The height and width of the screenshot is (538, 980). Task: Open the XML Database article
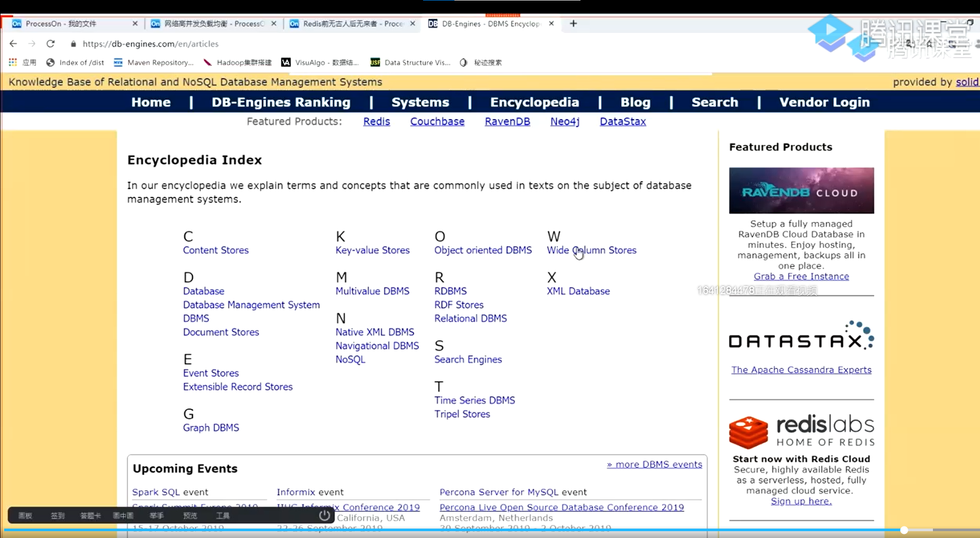[578, 291]
